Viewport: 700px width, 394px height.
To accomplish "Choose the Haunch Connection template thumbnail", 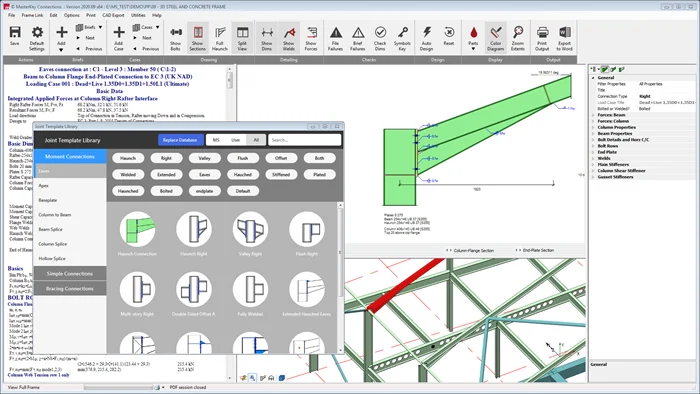I will 137,229.
